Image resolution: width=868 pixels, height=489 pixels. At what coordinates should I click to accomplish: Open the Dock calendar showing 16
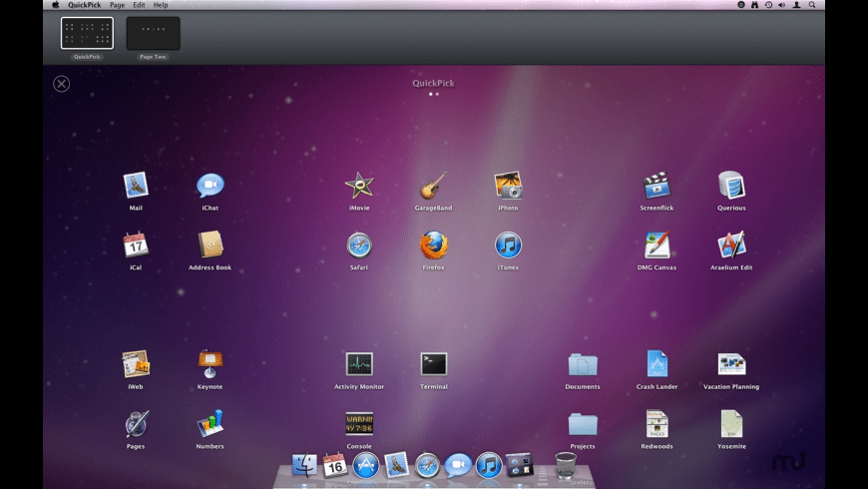click(335, 465)
